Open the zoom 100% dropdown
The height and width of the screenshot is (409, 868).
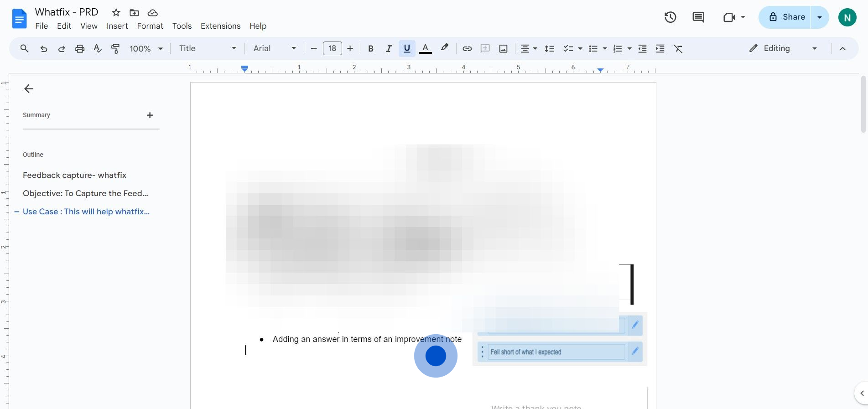pos(146,48)
